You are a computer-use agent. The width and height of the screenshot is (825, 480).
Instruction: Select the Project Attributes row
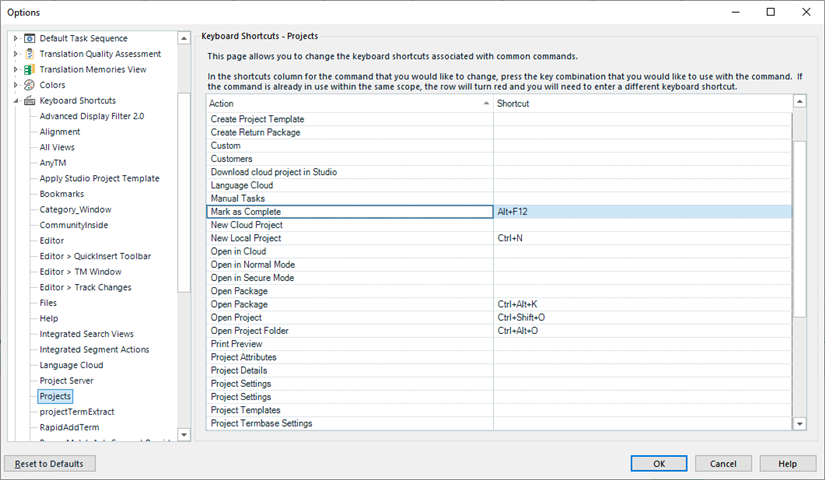tap(499, 357)
